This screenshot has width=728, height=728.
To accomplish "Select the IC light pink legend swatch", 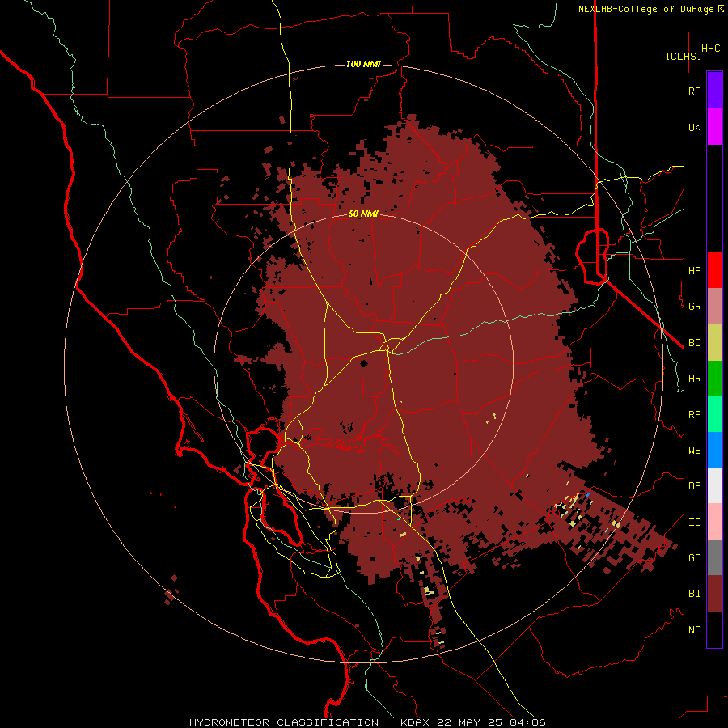I will pos(714,522).
